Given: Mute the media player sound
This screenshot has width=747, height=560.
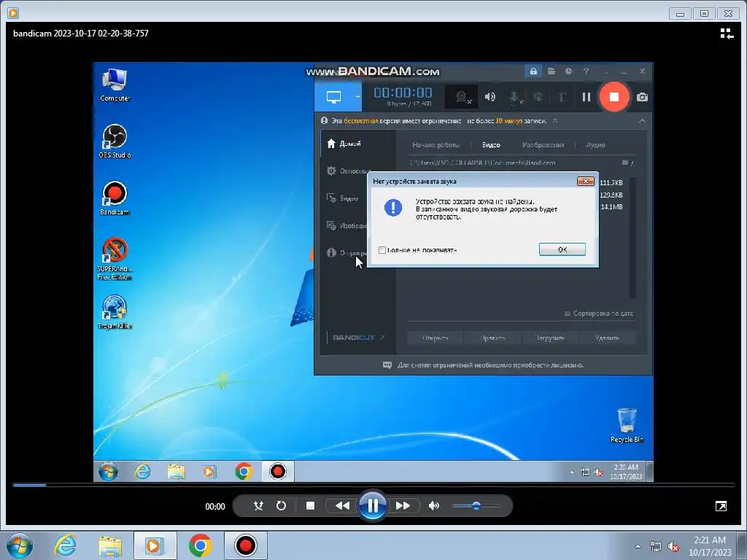Looking at the screenshot, I should click(433, 506).
